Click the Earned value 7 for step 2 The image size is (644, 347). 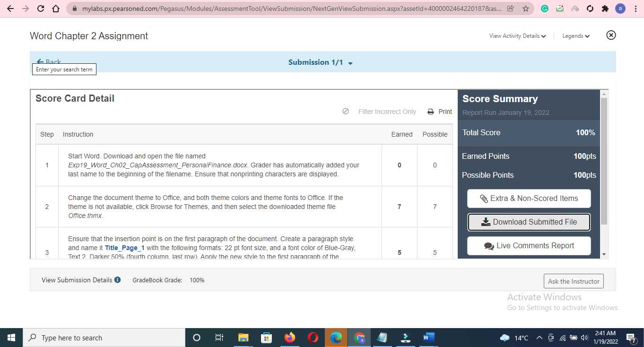(400, 207)
